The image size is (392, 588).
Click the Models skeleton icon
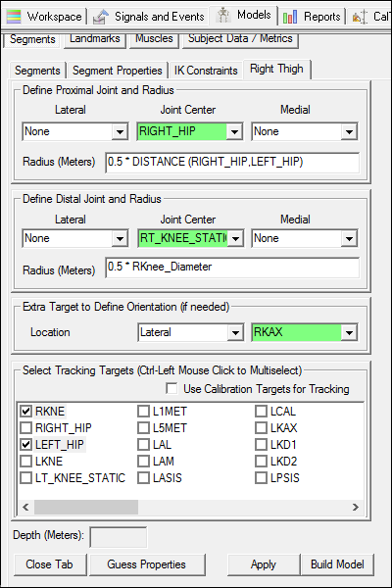pos(223,16)
